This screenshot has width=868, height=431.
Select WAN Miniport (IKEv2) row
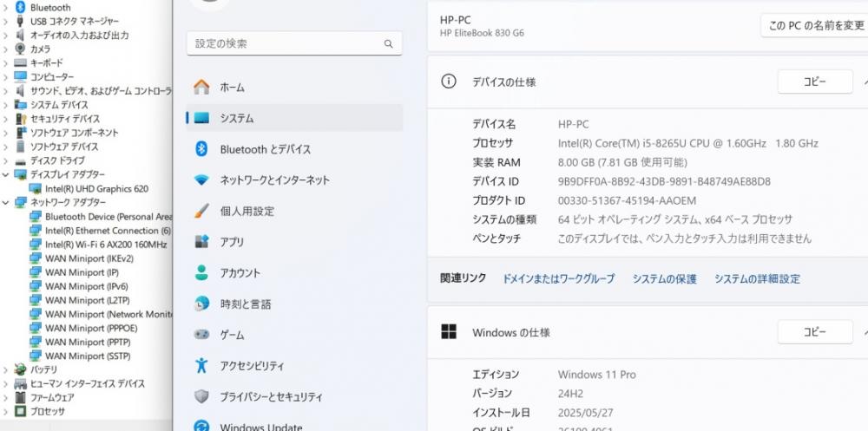point(82,258)
